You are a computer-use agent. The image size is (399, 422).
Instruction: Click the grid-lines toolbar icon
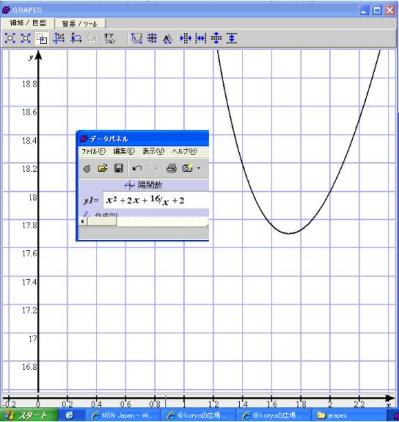coord(152,38)
